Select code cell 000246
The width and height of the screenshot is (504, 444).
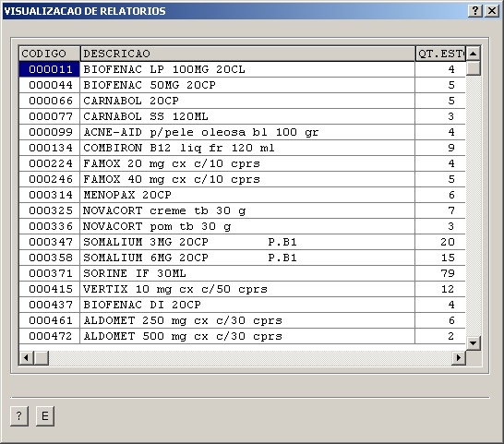pyautogui.click(x=50, y=179)
